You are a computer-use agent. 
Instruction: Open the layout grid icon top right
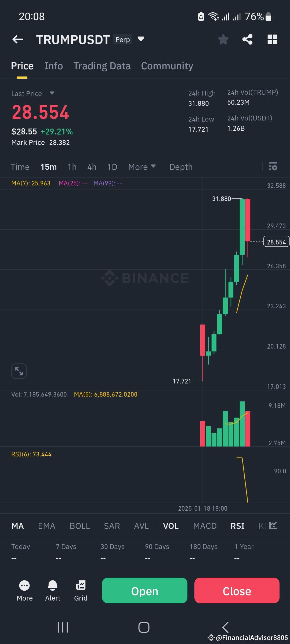tap(272, 39)
